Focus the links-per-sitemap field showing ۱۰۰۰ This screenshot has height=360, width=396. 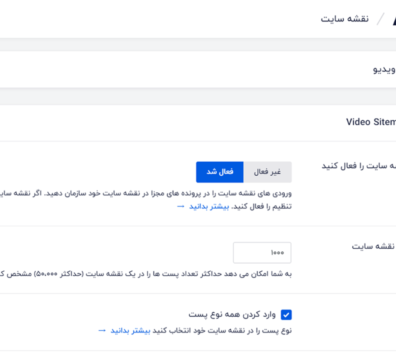(262, 253)
